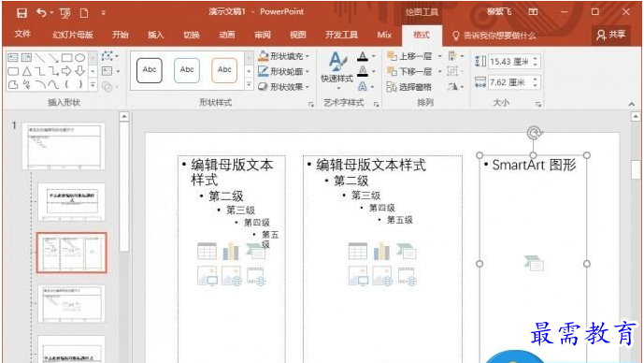Select the curve shape tool
Viewport: 644px width, 363px height.
53,85
